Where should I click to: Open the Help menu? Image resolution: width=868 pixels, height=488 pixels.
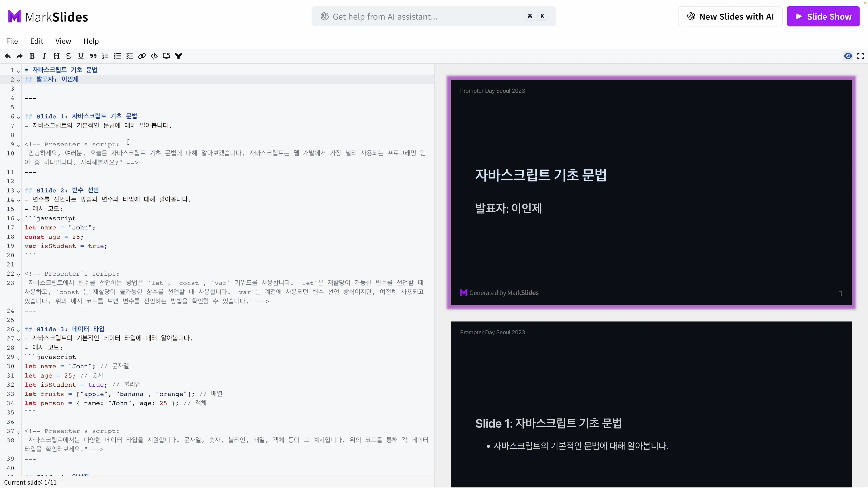point(91,41)
